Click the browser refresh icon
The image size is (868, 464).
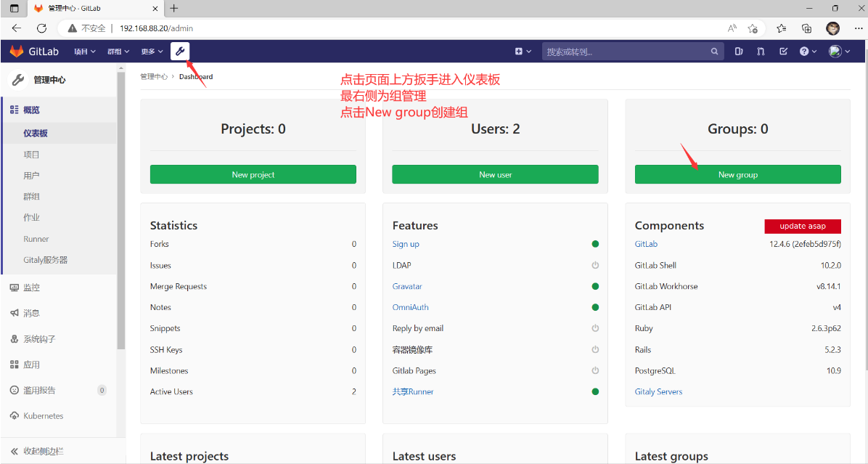click(41, 28)
